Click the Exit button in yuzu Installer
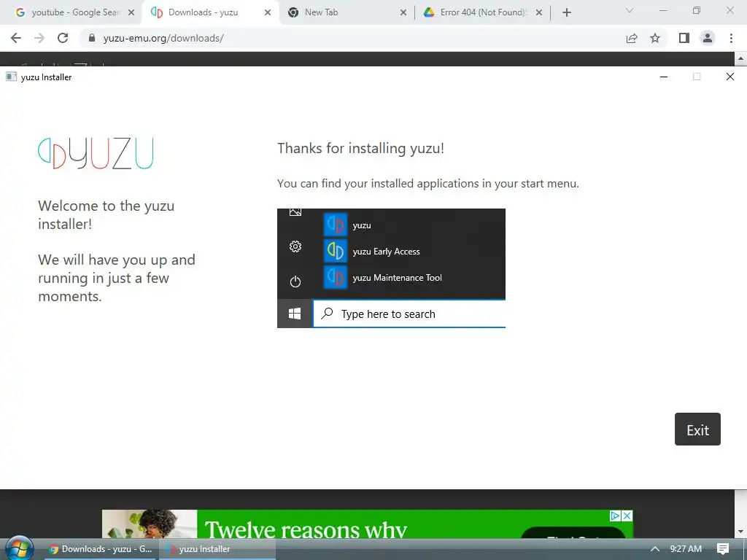Image resolution: width=747 pixels, height=560 pixels. [697, 429]
